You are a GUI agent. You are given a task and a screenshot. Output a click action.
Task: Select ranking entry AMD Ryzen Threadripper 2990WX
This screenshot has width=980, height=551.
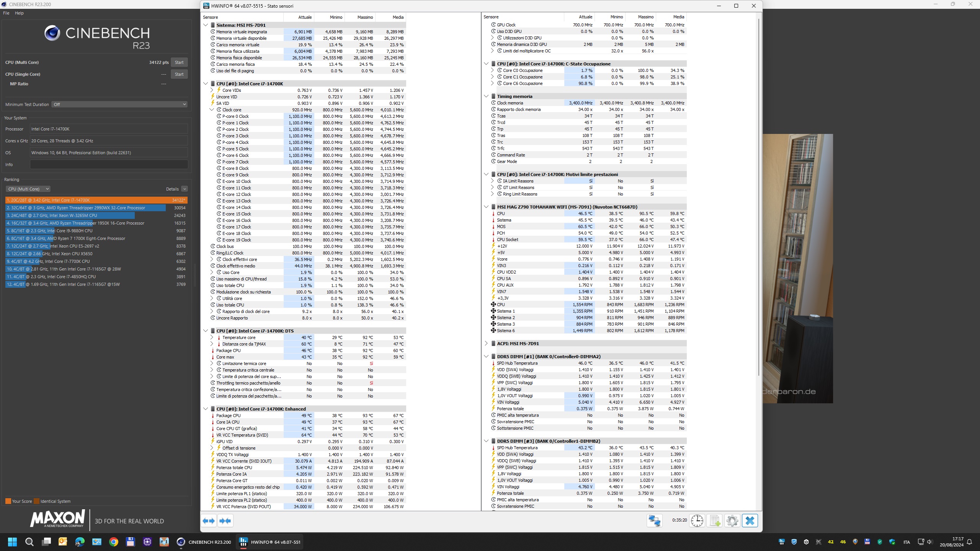coord(96,208)
